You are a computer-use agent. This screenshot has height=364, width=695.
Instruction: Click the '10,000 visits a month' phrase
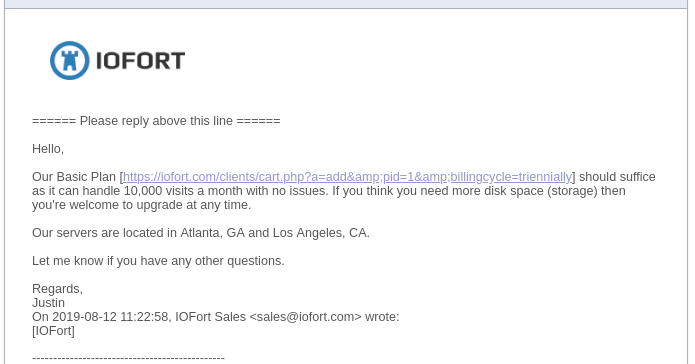(x=184, y=191)
